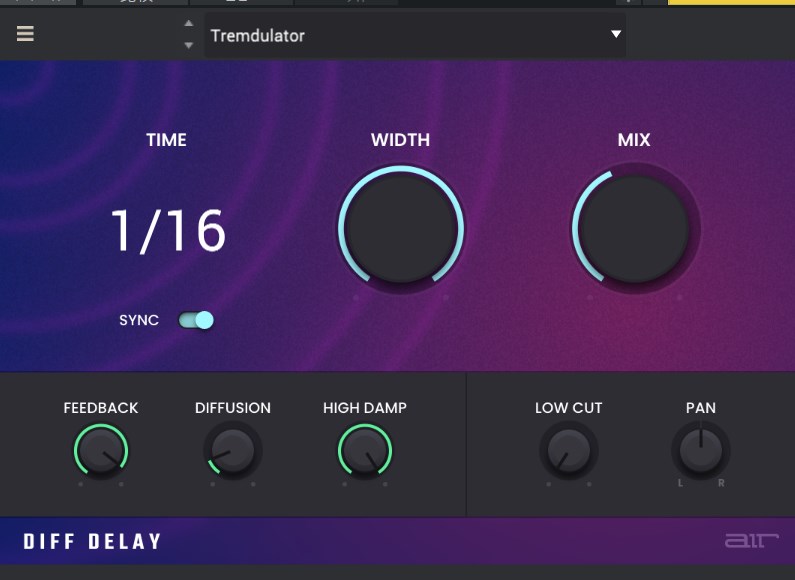Select next preset with down arrow
This screenshot has width=795, height=580.
point(189,45)
